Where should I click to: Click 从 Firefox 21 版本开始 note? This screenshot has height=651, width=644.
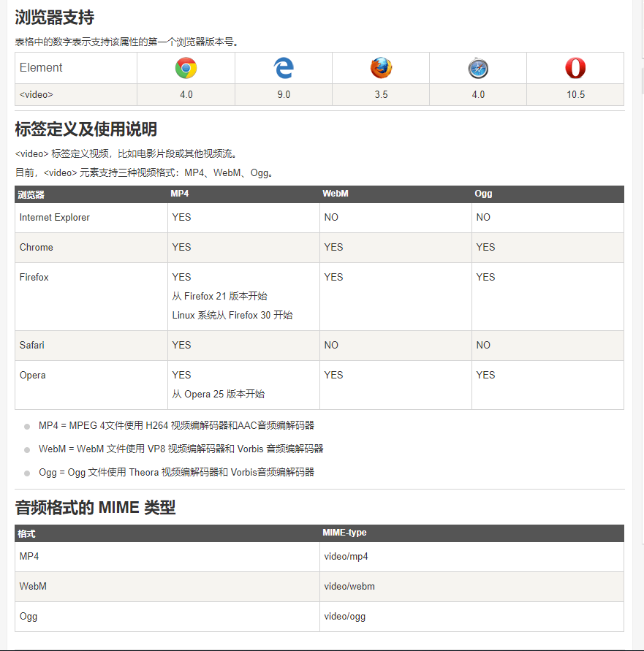(x=219, y=297)
